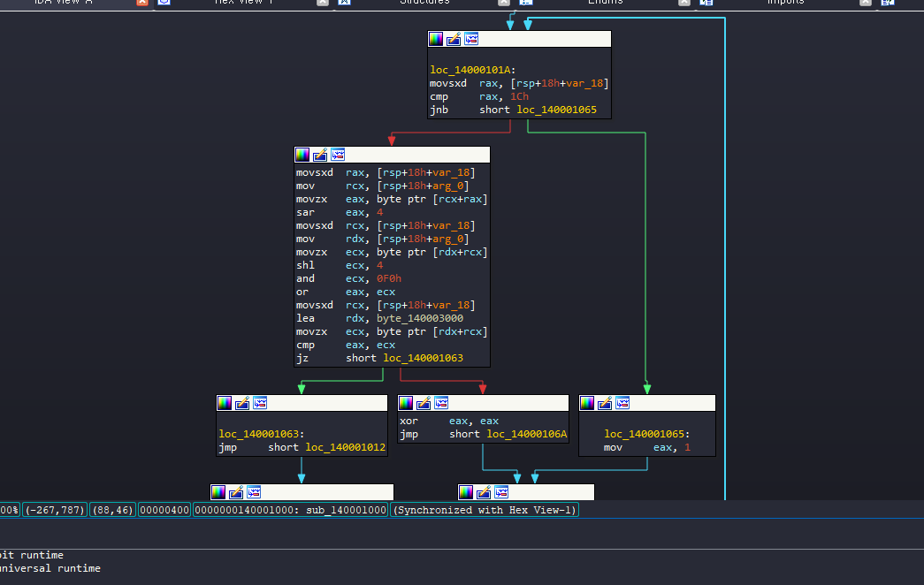Click pencil icon on loc_140001065 block
Viewport: 924px width, 585px height.
click(x=605, y=403)
